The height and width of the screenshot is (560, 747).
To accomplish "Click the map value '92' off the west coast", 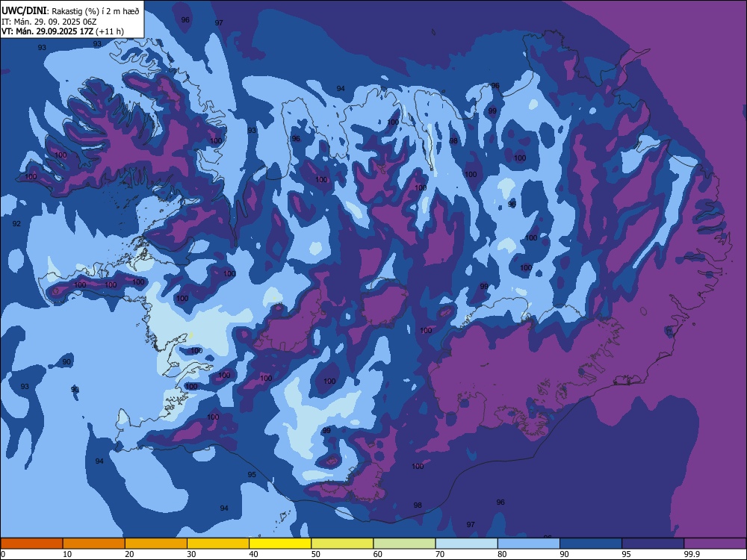I will tap(16, 223).
